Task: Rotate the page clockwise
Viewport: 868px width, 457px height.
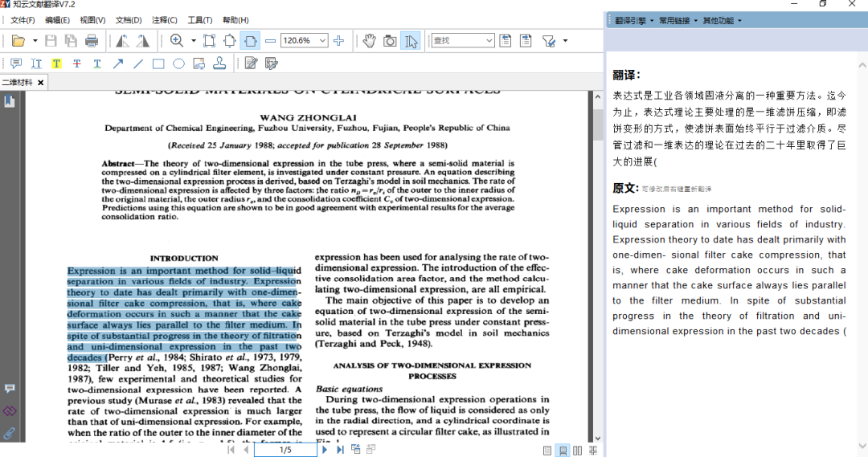Action: coord(143,41)
